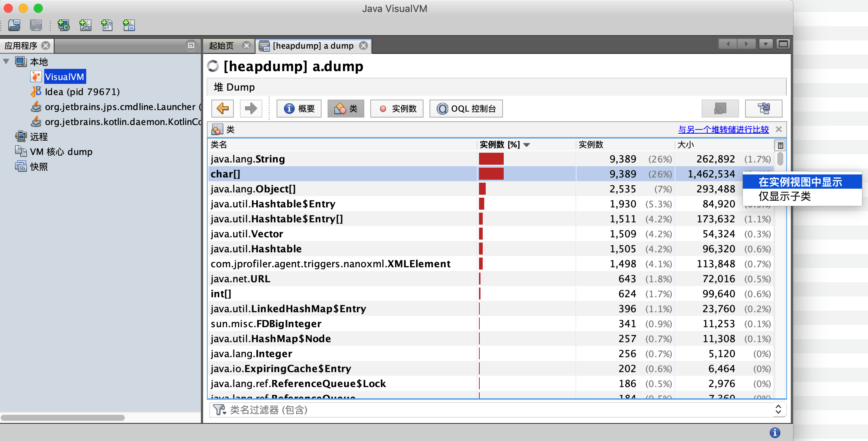Click the load snapshot toolbar icon
This screenshot has width=868, height=441.
point(14,25)
